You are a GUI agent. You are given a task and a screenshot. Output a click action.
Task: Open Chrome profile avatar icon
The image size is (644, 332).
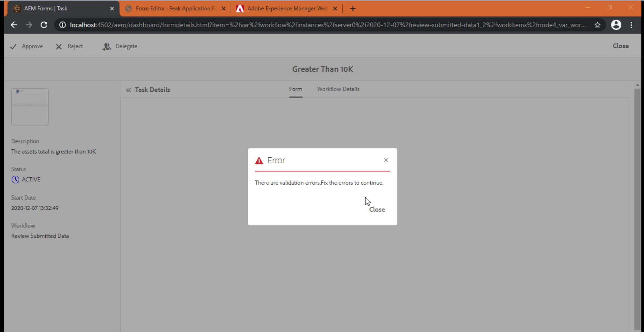(616, 25)
